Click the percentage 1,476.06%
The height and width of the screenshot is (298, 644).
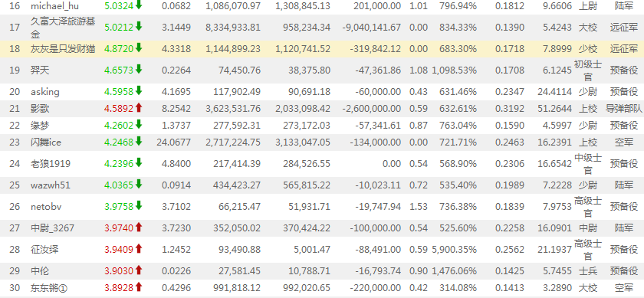tap(454, 271)
